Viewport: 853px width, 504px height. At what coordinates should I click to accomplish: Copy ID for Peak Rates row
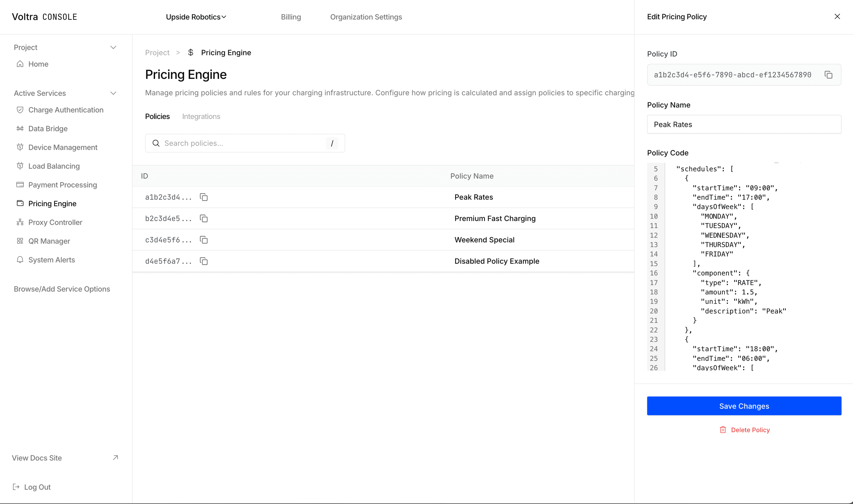click(203, 197)
